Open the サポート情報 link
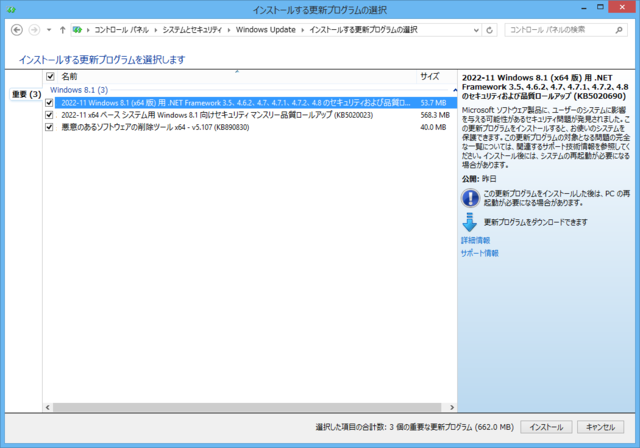The width and height of the screenshot is (640, 448). coord(480,253)
